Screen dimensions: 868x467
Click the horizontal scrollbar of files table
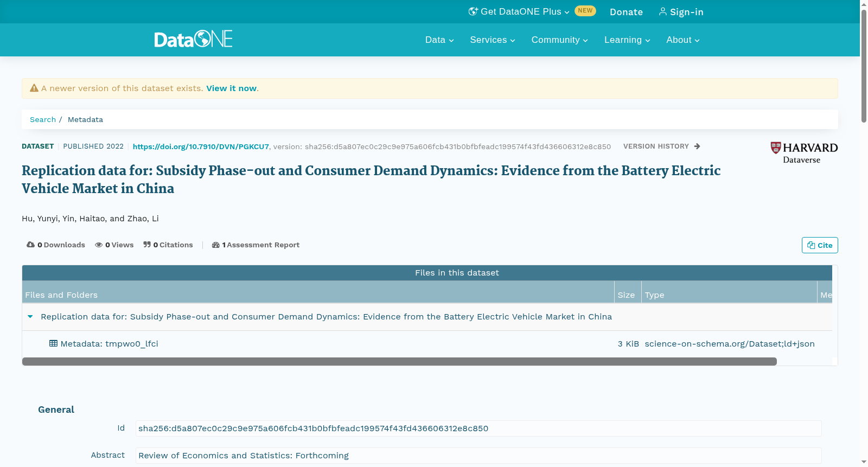[399, 361]
